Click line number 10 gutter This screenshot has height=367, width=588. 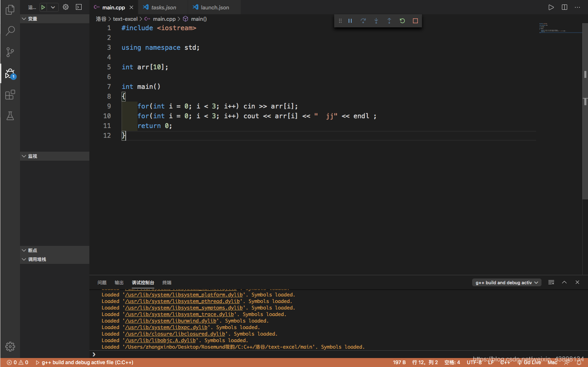click(x=107, y=116)
